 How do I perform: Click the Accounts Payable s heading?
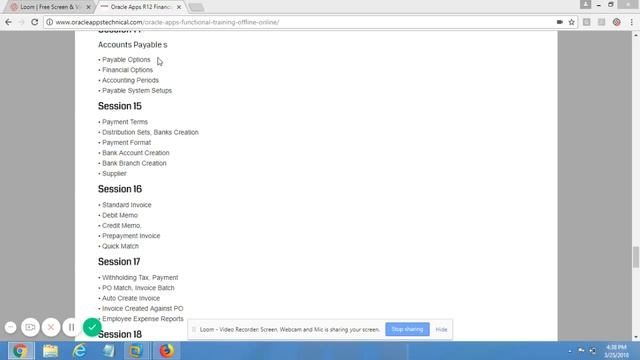132,44
